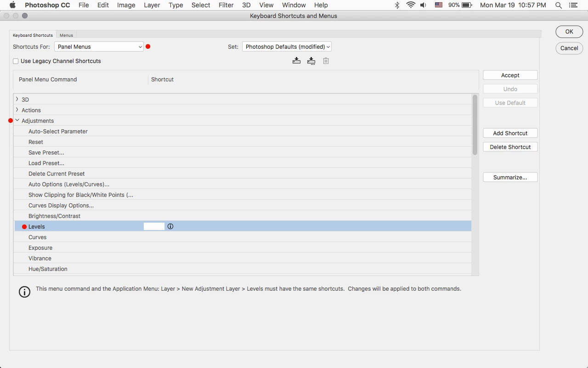This screenshot has width=588, height=368.
Task: Click the create new shortcut set icon
Action: pos(311,61)
